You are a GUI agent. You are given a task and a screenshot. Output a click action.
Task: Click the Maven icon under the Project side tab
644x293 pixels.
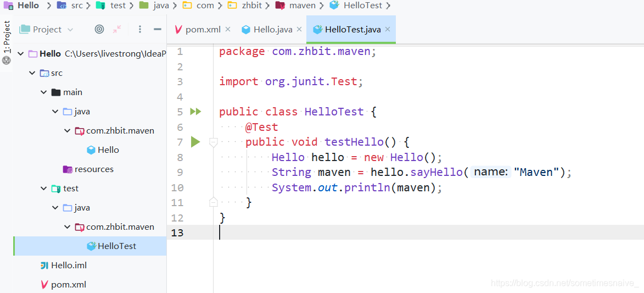click(6, 61)
